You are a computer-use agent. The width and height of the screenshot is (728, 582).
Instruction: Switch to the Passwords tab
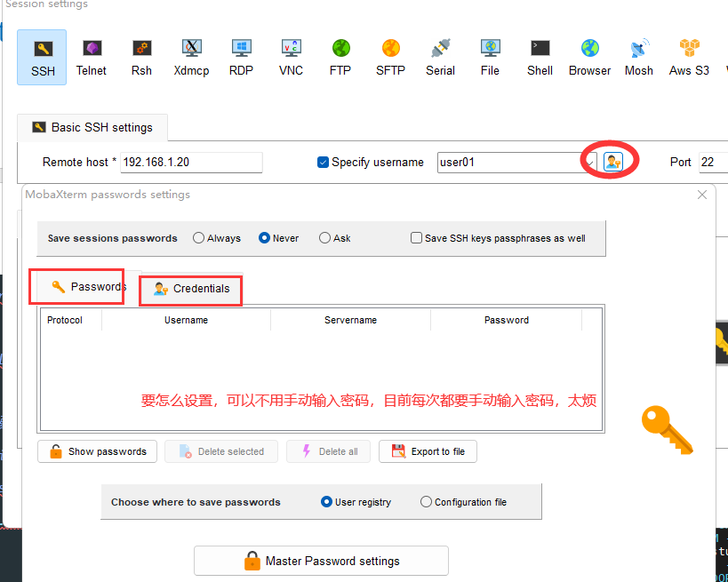tap(88, 287)
